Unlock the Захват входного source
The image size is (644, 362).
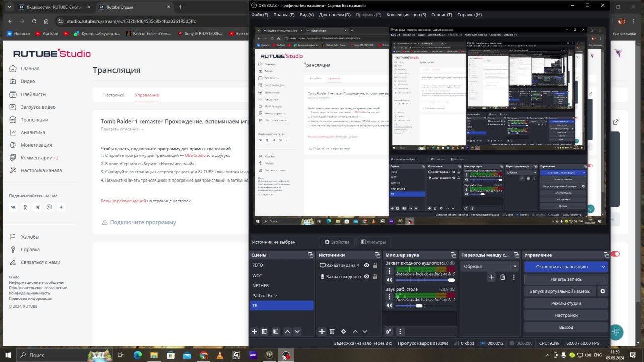coord(375,276)
